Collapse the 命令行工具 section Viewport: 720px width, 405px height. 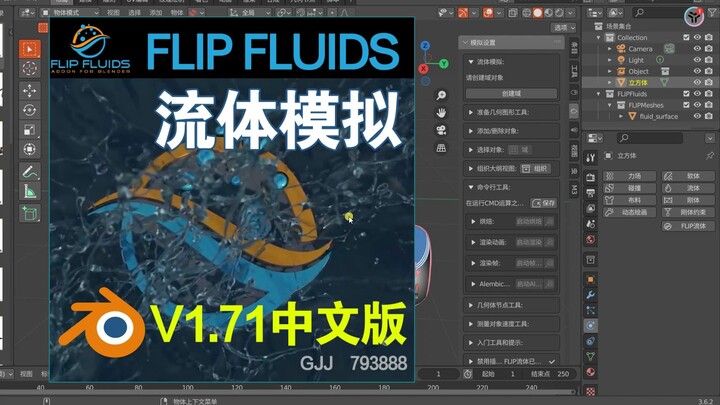pyautogui.click(x=471, y=187)
